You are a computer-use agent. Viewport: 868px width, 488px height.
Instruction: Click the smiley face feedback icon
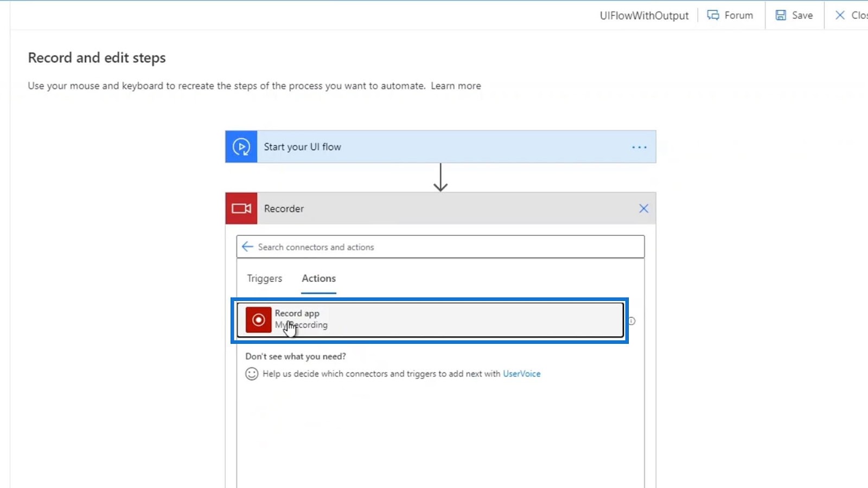[x=252, y=374]
